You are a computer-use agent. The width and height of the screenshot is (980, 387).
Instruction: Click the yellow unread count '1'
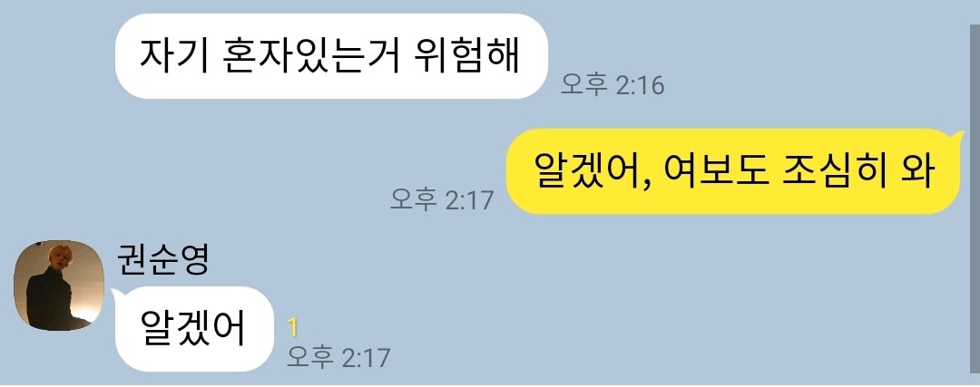click(292, 328)
